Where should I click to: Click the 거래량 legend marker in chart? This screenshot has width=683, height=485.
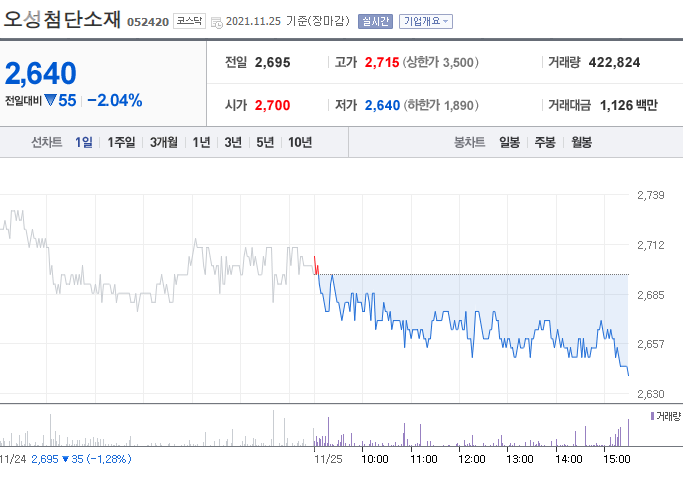pyautogui.click(x=652, y=416)
